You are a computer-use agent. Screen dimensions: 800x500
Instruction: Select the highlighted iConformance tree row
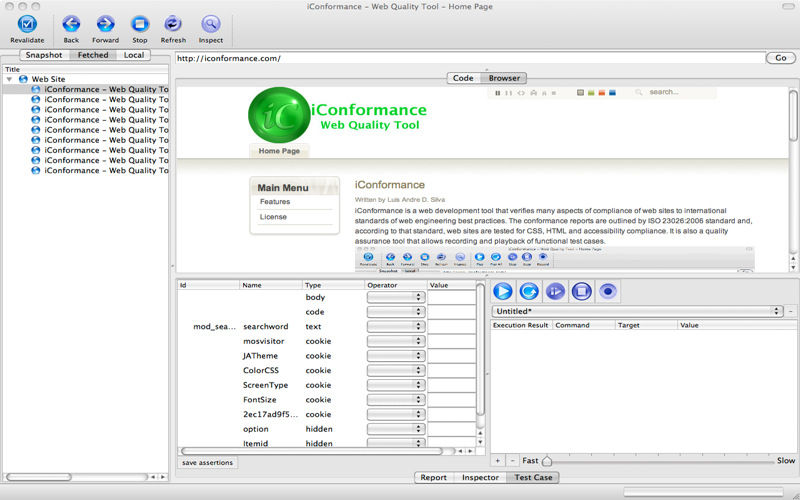click(86, 89)
